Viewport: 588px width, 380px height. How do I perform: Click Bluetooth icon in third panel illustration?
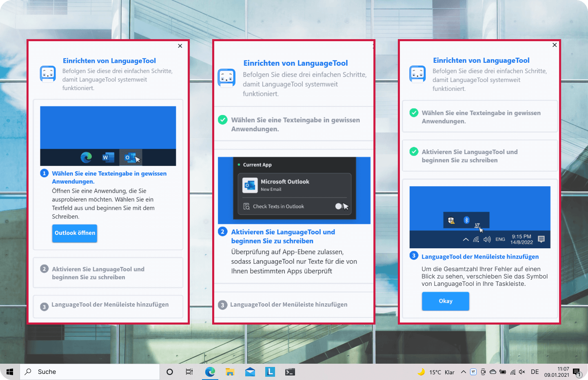click(x=466, y=220)
